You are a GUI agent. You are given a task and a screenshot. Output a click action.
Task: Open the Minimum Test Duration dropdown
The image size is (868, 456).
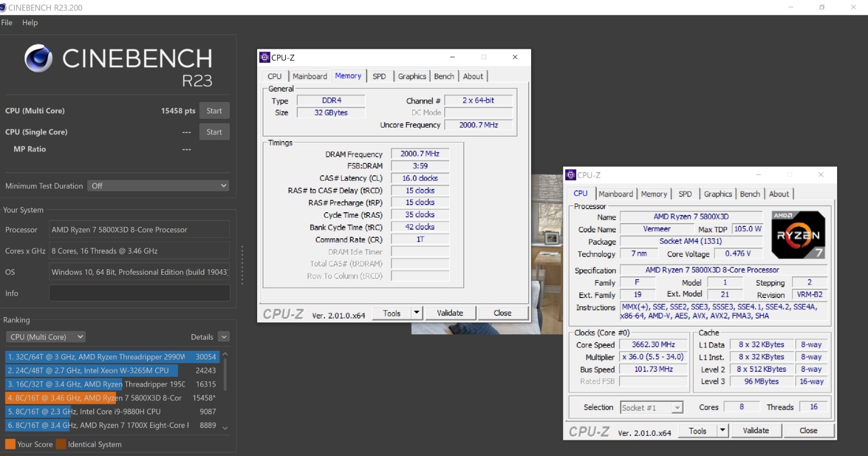pos(158,186)
